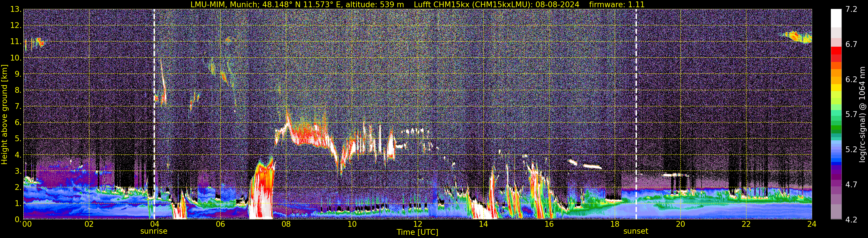Viewport: 868px width, 238px height.
Task: Click the height axis tick '9.'
Action: point(18,74)
